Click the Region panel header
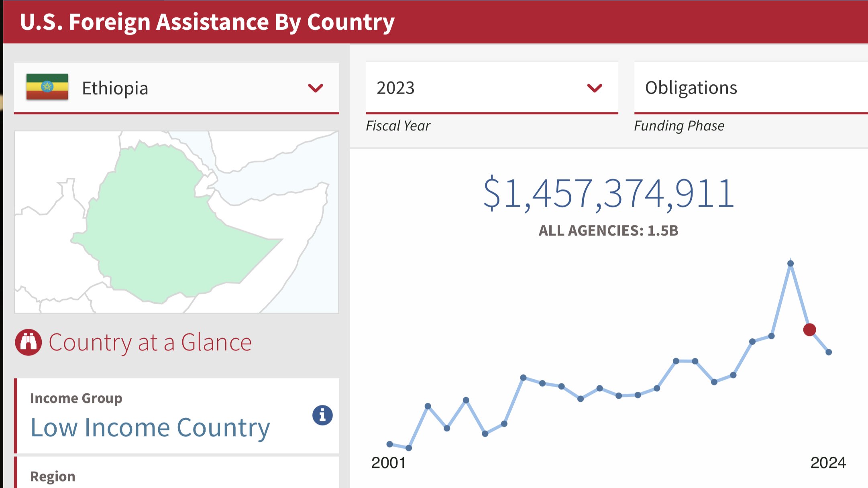Image resolution: width=868 pixels, height=488 pixels. (x=53, y=476)
